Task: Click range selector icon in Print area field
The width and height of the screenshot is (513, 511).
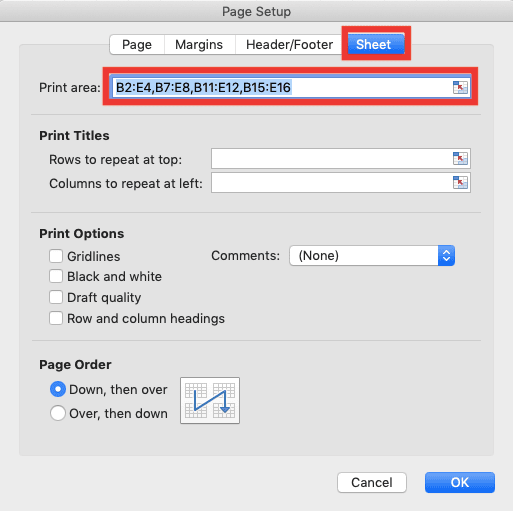Action: (460, 88)
